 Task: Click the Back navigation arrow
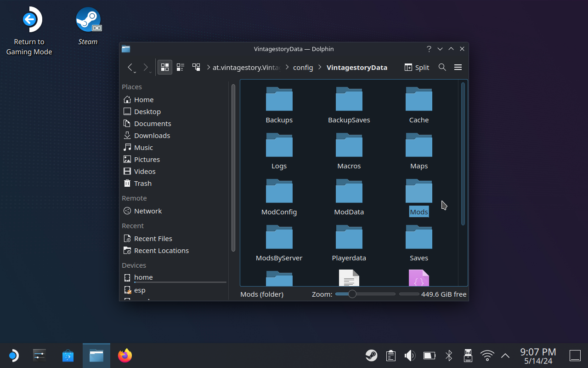(x=130, y=67)
